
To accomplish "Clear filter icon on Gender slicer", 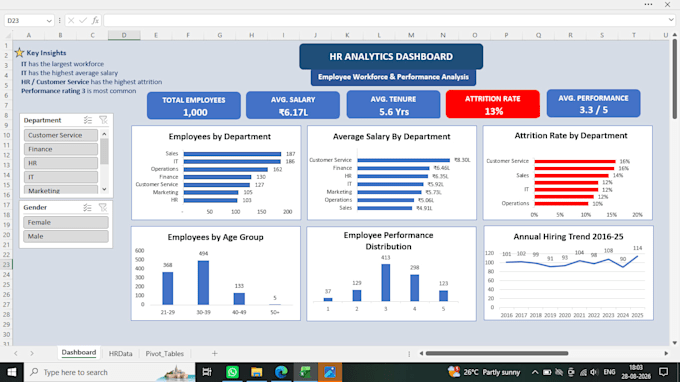I will pos(103,208).
